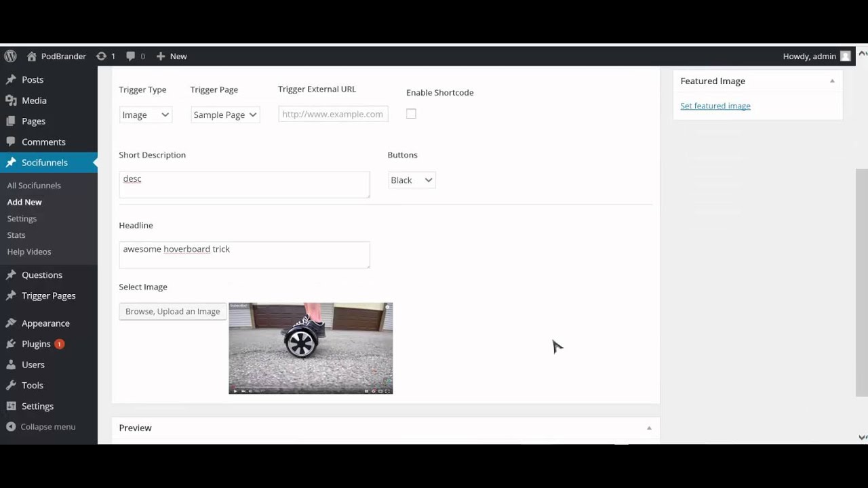Screen dimensions: 868x488
Task: Open Socifunnels Settings submenu item
Action: 22,219
